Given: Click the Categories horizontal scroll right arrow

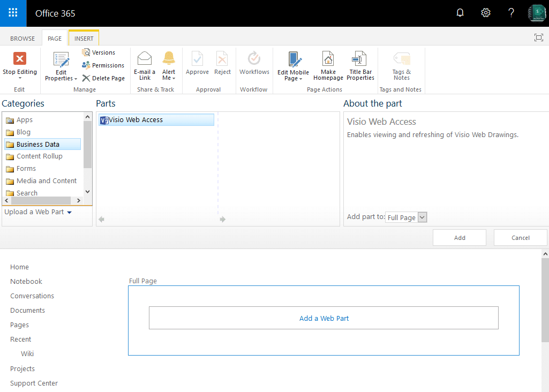Looking at the screenshot, I should click(78, 200).
